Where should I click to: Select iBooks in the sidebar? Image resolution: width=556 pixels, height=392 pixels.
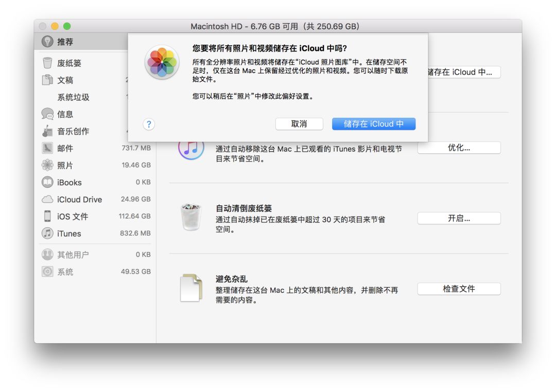pyautogui.click(x=69, y=183)
